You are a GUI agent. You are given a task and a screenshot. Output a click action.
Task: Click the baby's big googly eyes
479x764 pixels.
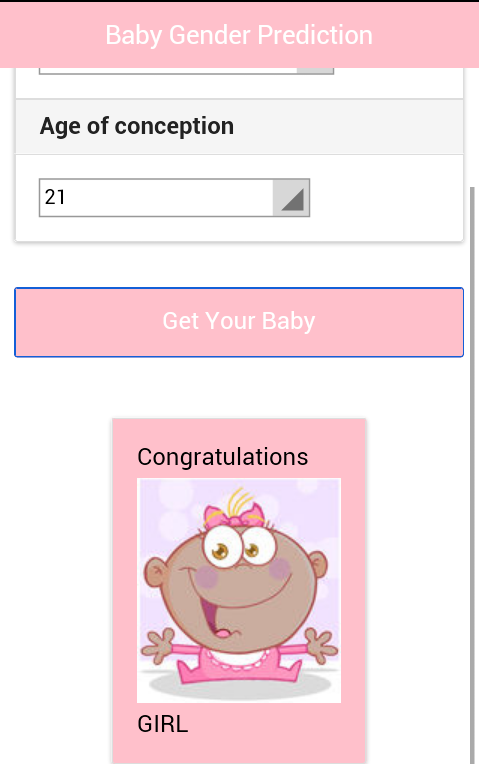pyautogui.click(x=236, y=547)
